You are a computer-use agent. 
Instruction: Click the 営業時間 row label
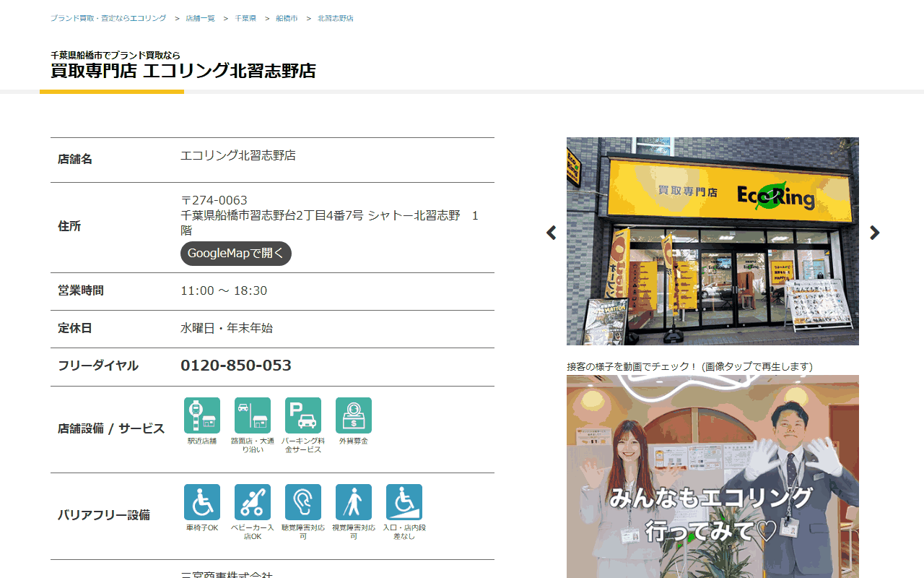[x=81, y=290]
